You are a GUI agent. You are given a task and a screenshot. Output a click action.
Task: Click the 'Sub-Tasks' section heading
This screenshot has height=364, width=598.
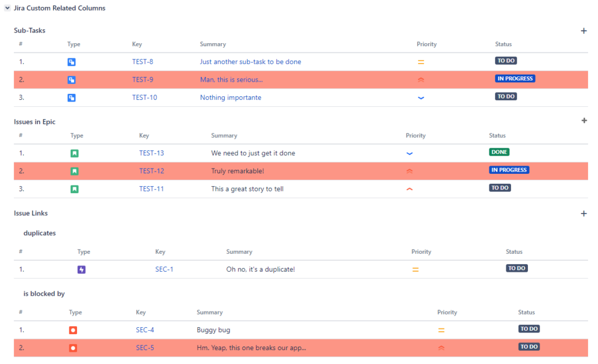click(x=29, y=30)
